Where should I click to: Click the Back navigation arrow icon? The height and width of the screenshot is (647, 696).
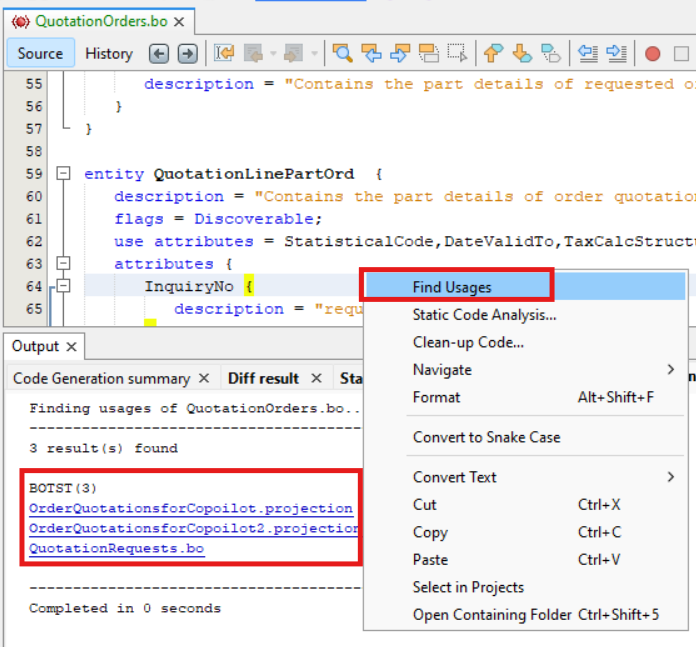coord(159,54)
